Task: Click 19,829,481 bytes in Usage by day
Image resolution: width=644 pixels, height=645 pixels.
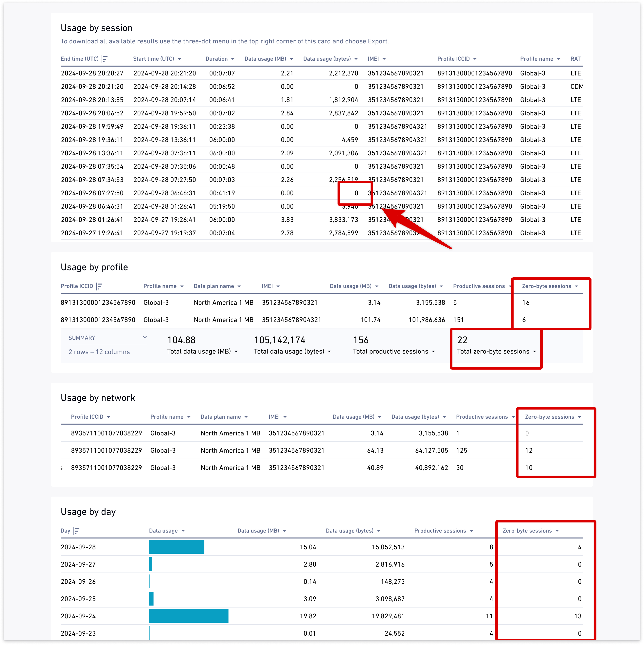Action: [388, 616]
